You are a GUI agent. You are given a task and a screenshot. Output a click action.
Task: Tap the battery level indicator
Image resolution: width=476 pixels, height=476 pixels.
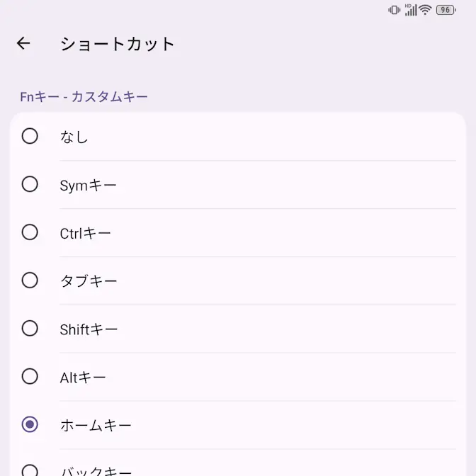click(446, 10)
